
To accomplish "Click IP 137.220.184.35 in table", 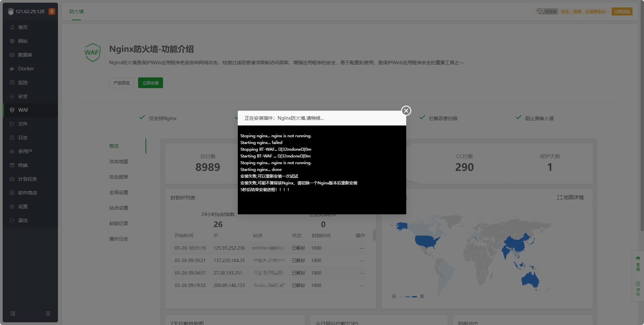I will point(229,260).
